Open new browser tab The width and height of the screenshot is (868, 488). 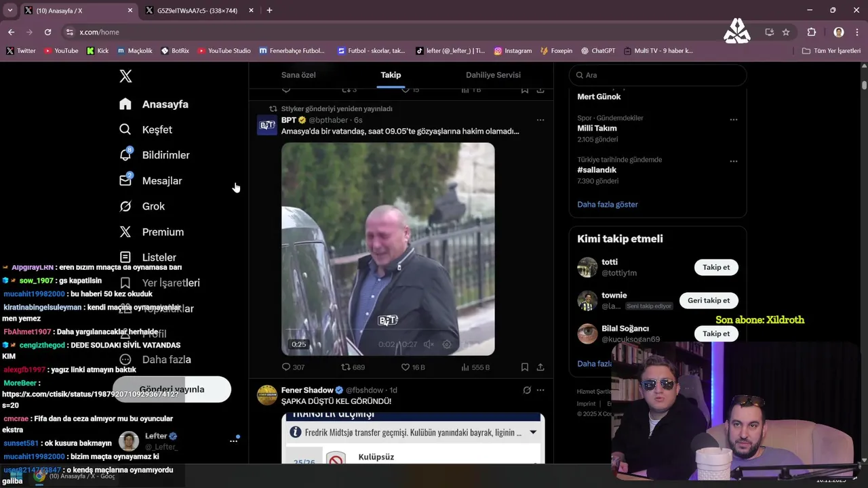pyautogui.click(x=269, y=10)
